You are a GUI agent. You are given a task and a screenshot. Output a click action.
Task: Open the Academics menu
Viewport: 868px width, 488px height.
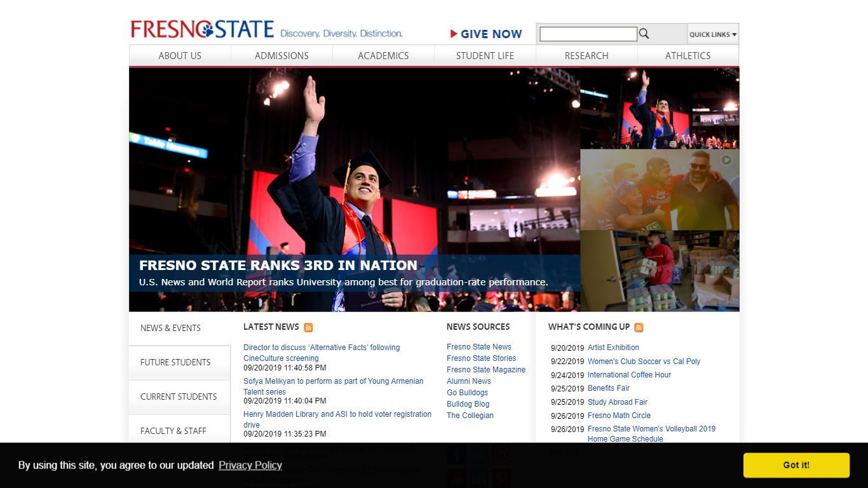(383, 56)
